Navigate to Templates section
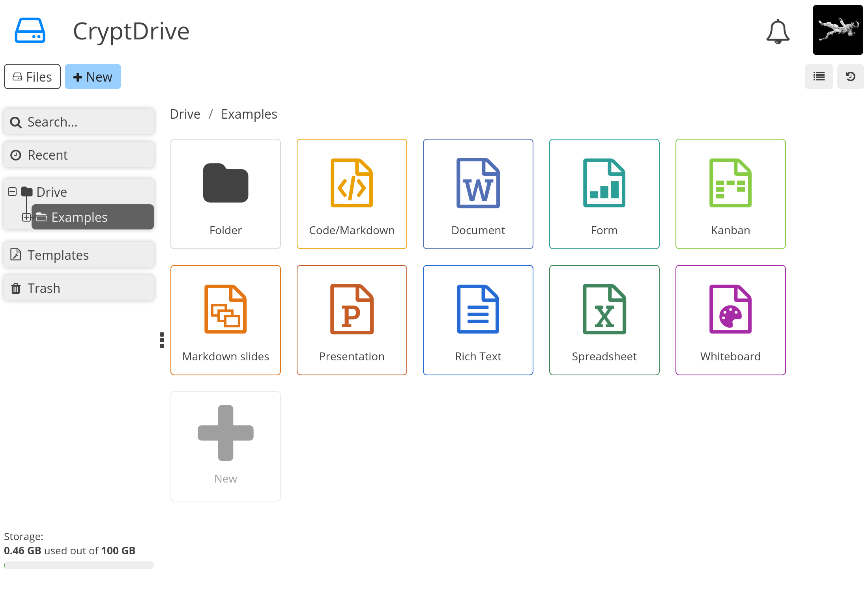This screenshot has width=868, height=589. (80, 254)
